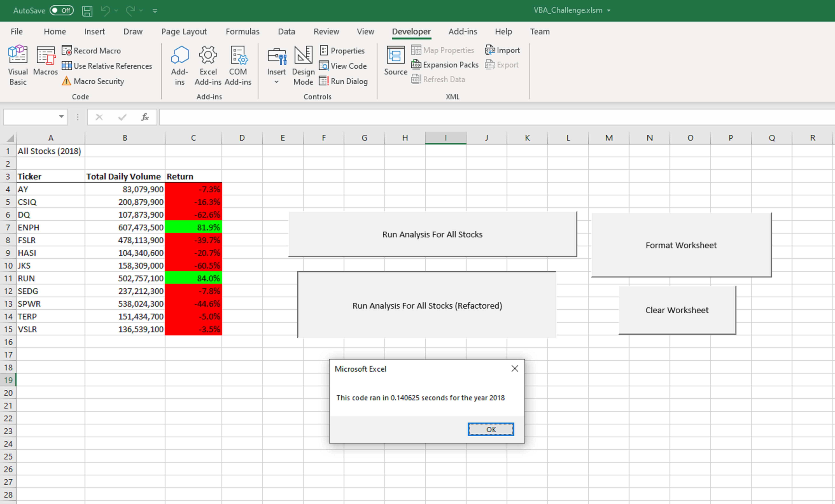Click Run Dialog
This screenshot has width=835, height=504.
344,81
